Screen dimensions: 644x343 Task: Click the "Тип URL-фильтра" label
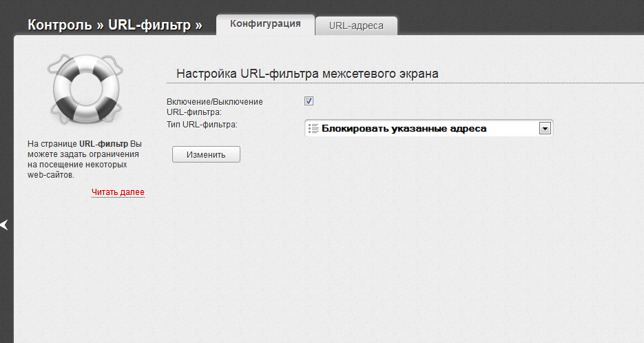coord(202,125)
